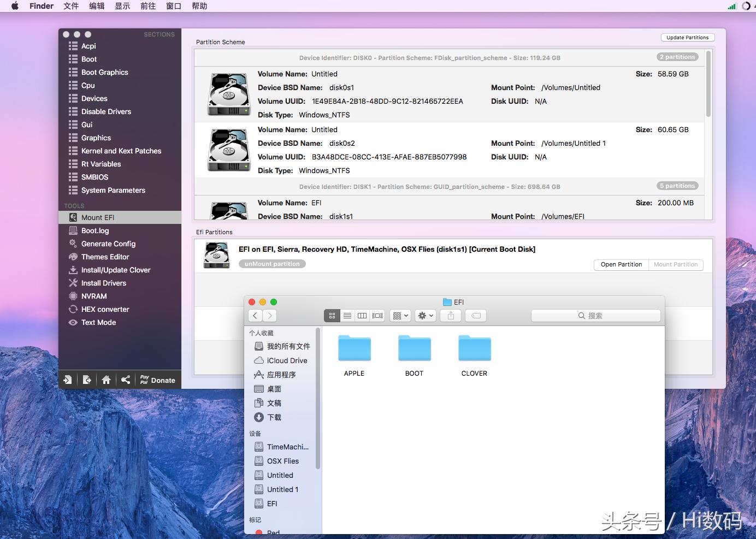Open the 显示 menu
756x539 pixels.
point(122,6)
